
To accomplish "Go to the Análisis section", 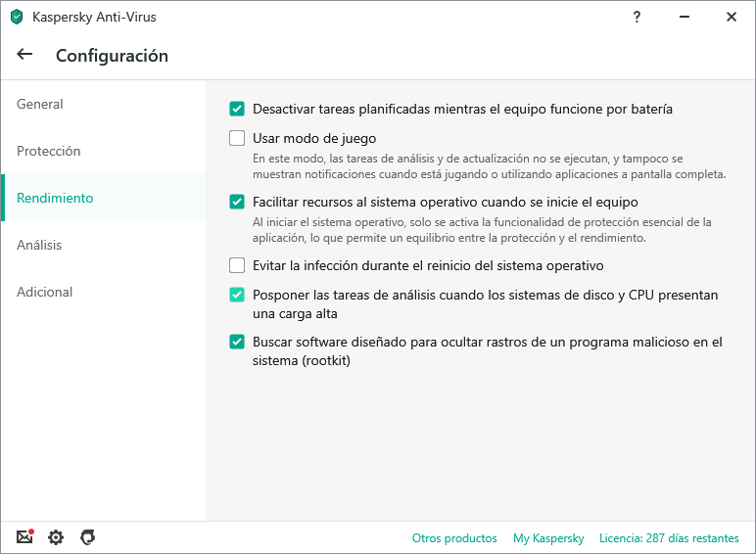I will 40,245.
